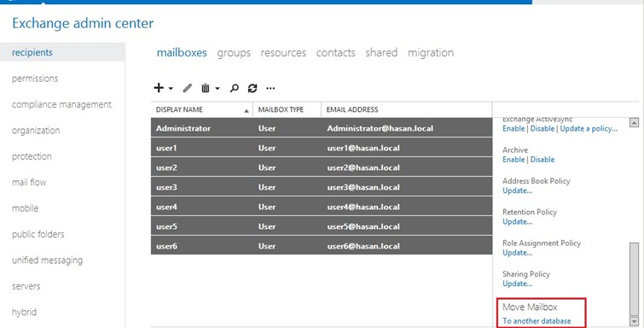The image size is (644, 328).
Task: Open the contacts tab
Action: (x=335, y=53)
